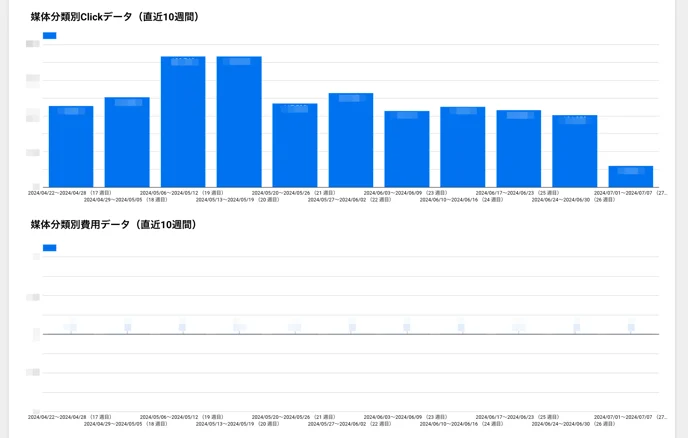Select the week 21 bar in Click chart
This screenshot has height=438, width=688.
(x=295, y=146)
